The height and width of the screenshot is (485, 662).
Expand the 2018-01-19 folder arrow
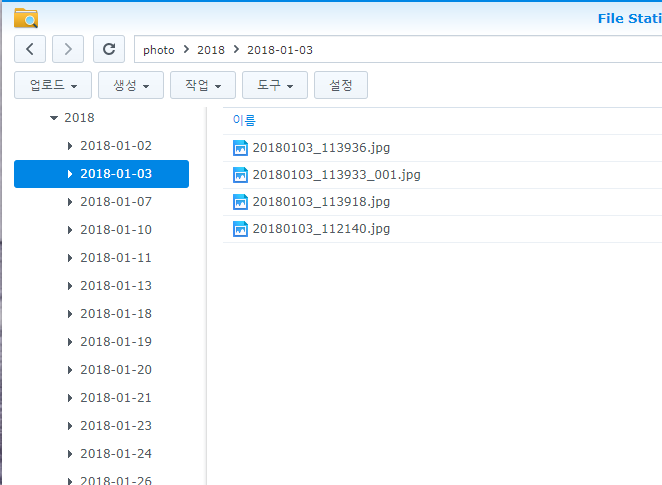pos(70,342)
